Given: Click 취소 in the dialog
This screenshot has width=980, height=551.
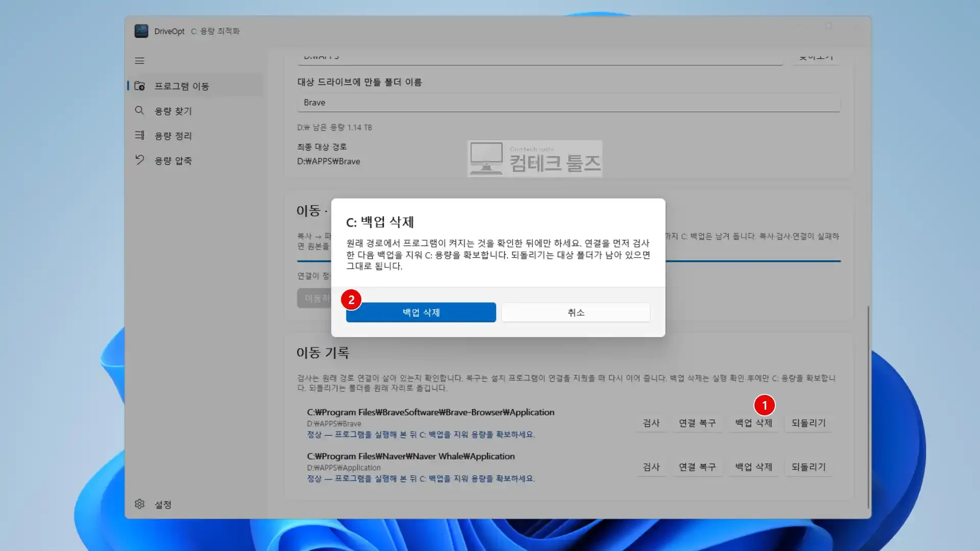Looking at the screenshot, I should pyautogui.click(x=576, y=312).
